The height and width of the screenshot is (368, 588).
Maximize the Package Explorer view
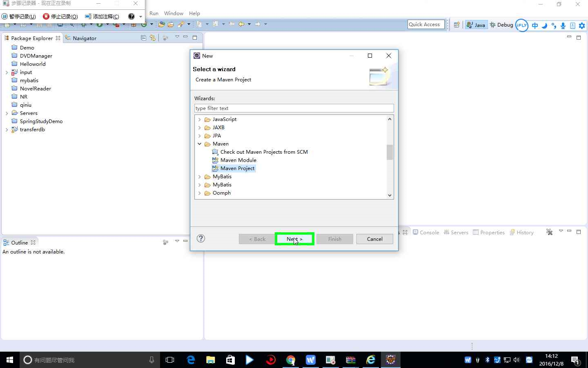tap(195, 38)
